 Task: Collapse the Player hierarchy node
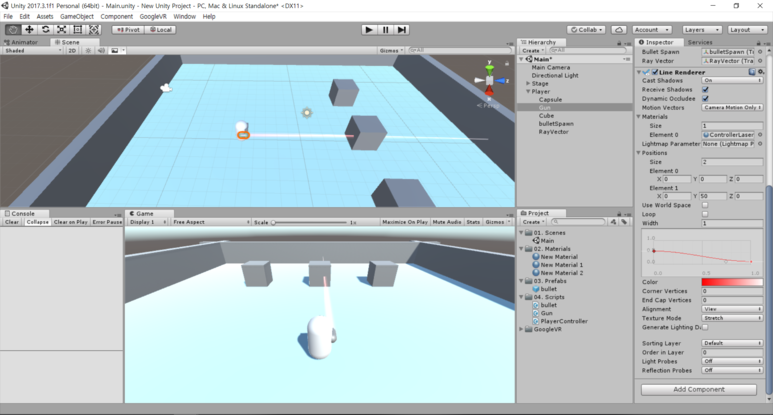pos(528,91)
